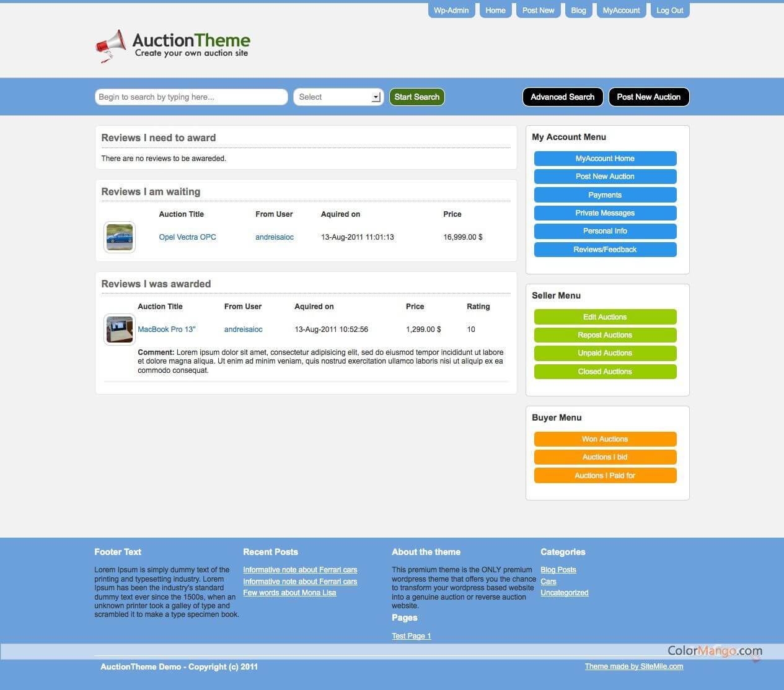
Task: Click the Post New Auction black button
Action: 648,97
